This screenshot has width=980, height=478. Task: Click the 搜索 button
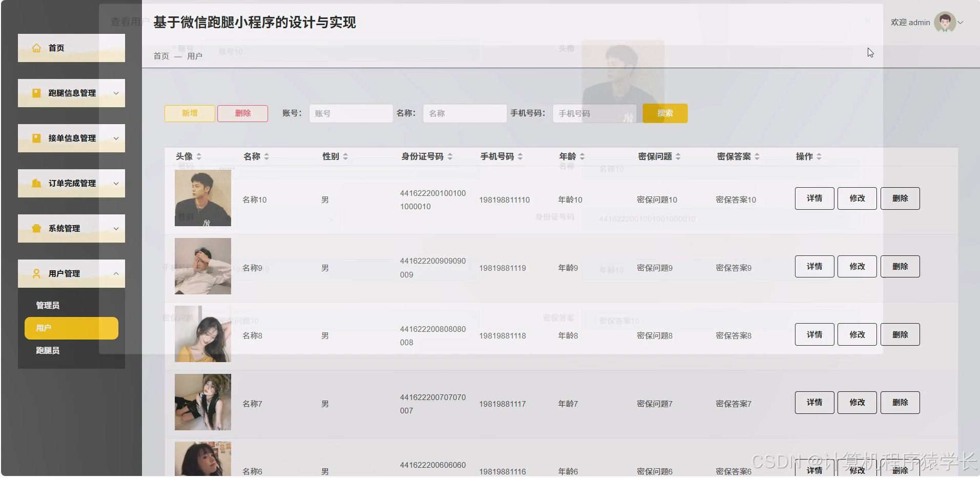tap(665, 113)
